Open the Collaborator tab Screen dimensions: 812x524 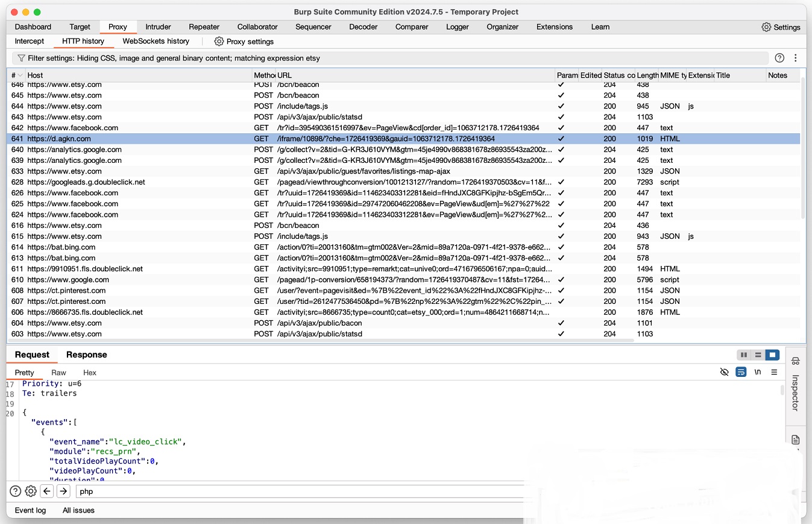[x=257, y=27]
